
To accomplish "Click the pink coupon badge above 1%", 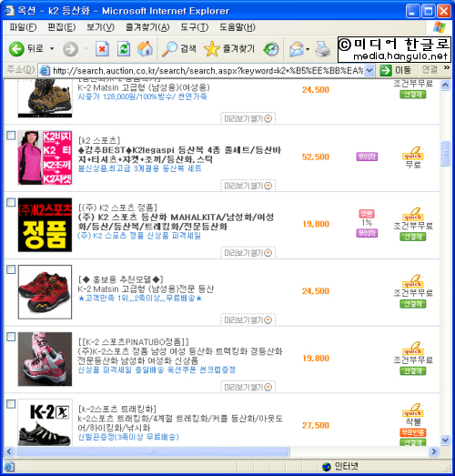I will pyautogui.click(x=367, y=214).
